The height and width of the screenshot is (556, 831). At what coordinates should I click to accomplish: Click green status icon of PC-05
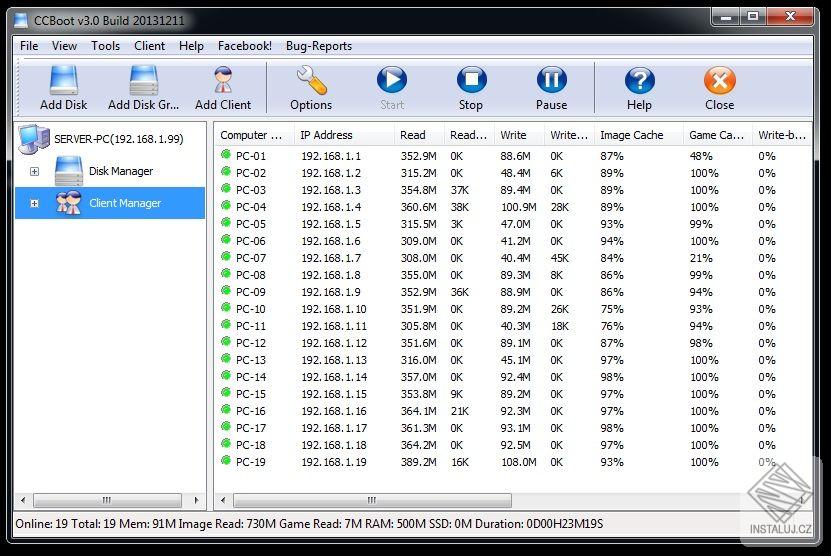click(226, 223)
